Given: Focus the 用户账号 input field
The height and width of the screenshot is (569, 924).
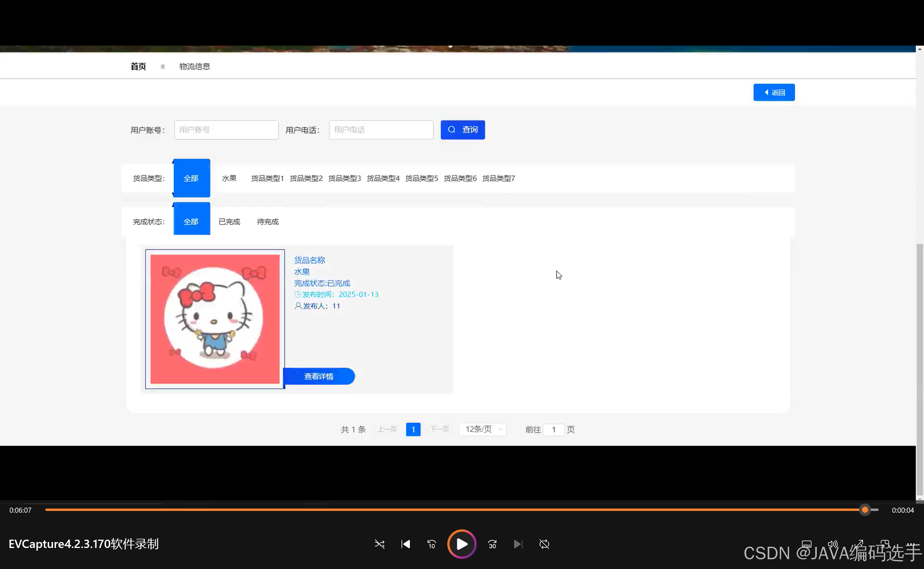Looking at the screenshot, I should (226, 130).
